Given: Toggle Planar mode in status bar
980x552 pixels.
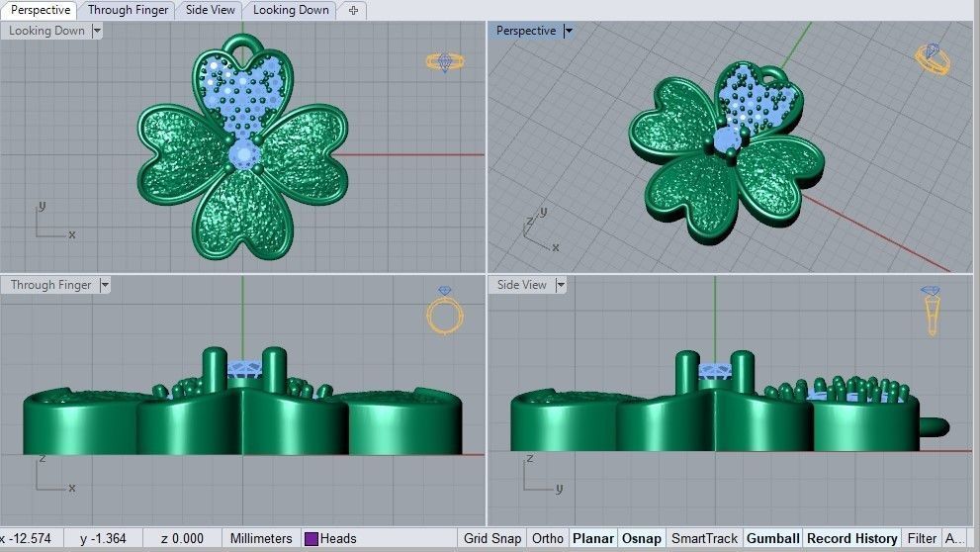Looking at the screenshot, I should pyautogui.click(x=593, y=538).
